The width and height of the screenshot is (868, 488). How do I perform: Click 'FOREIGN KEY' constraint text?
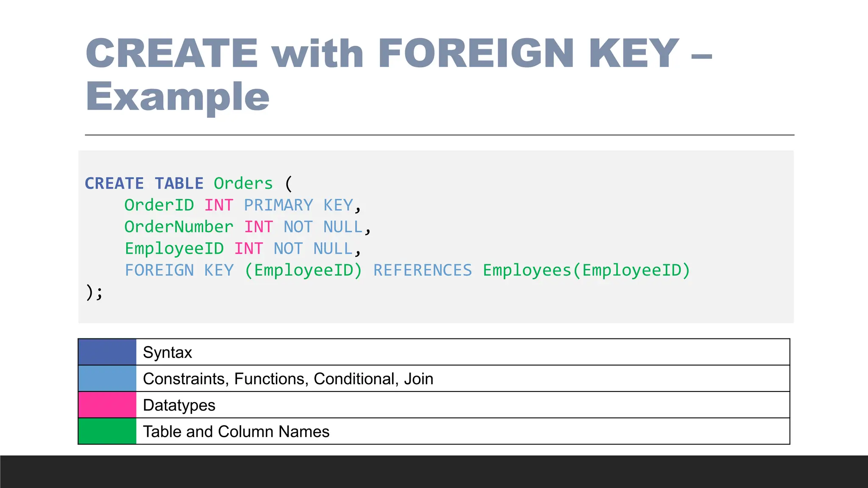179,270
